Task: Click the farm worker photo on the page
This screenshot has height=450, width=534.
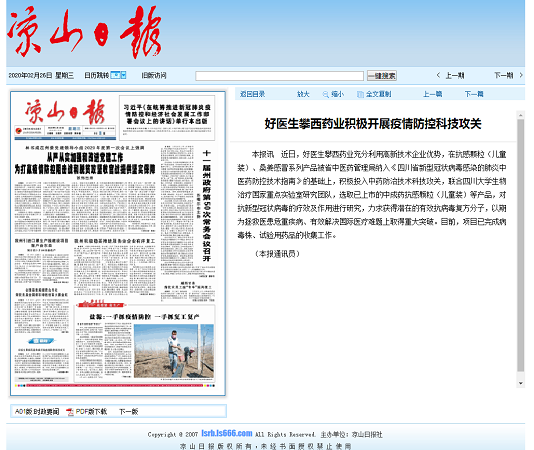Action: pos(174,351)
